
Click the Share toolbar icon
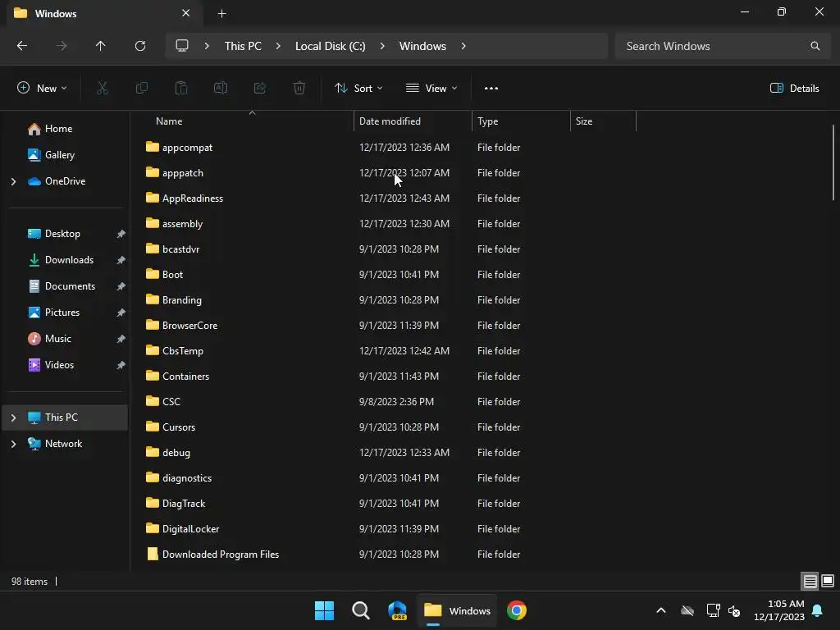(x=260, y=88)
